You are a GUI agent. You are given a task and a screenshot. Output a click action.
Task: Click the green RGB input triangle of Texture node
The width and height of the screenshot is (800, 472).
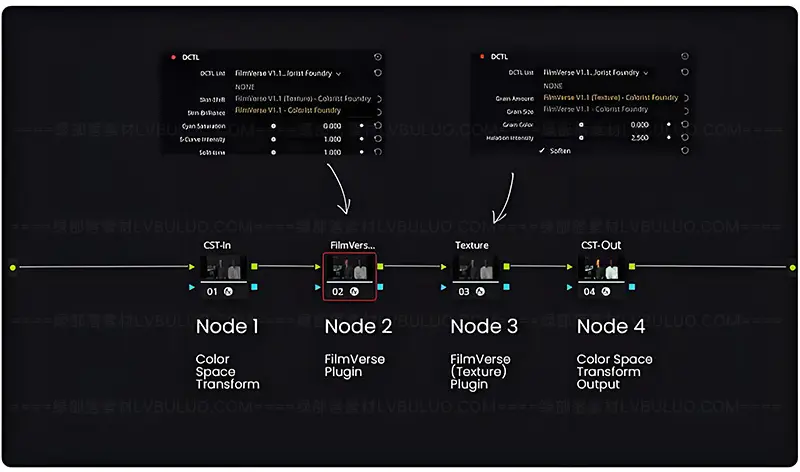point(443,266)
